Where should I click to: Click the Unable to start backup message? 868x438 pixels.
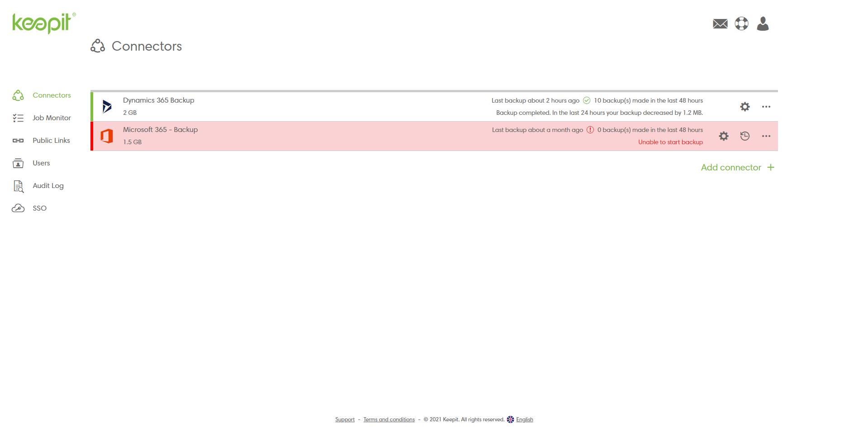(670, 142)
